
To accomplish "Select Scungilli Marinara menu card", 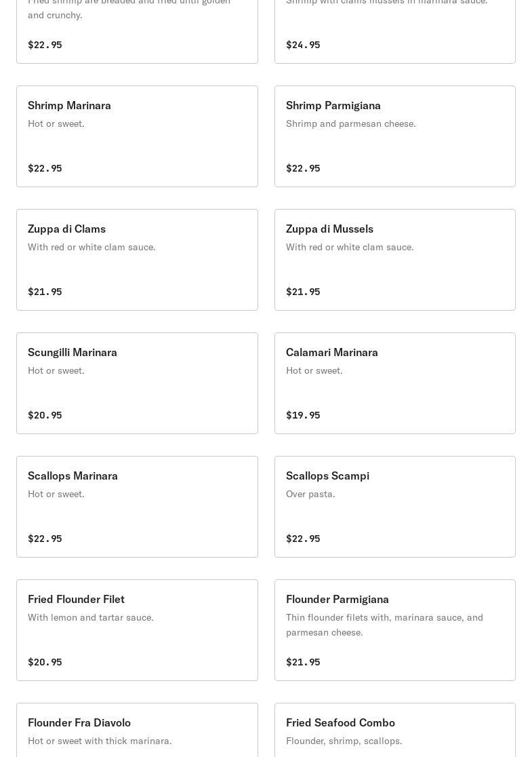I will click(137, 383).
